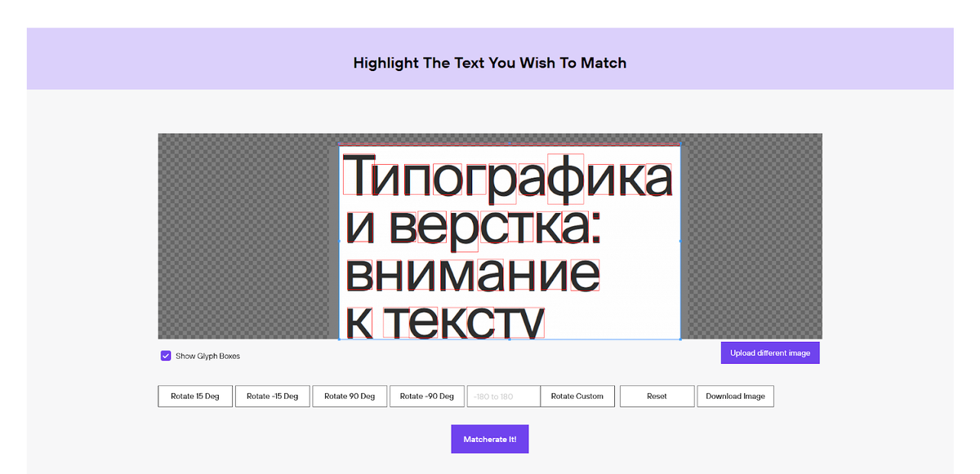Click the 'Highlight The Text You Wish To Match' heading

coord(490,63)
